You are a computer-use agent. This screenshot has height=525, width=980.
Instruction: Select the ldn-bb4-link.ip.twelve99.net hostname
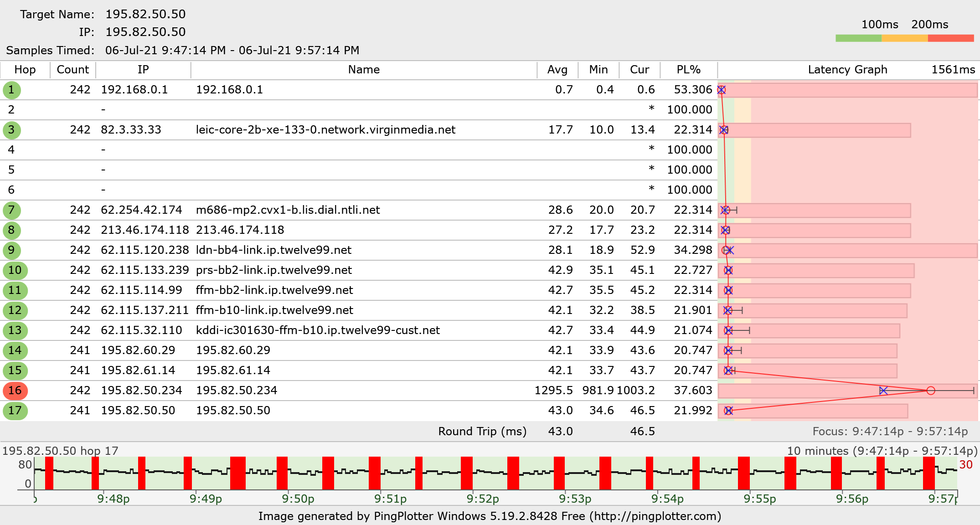tap(273, 250)
